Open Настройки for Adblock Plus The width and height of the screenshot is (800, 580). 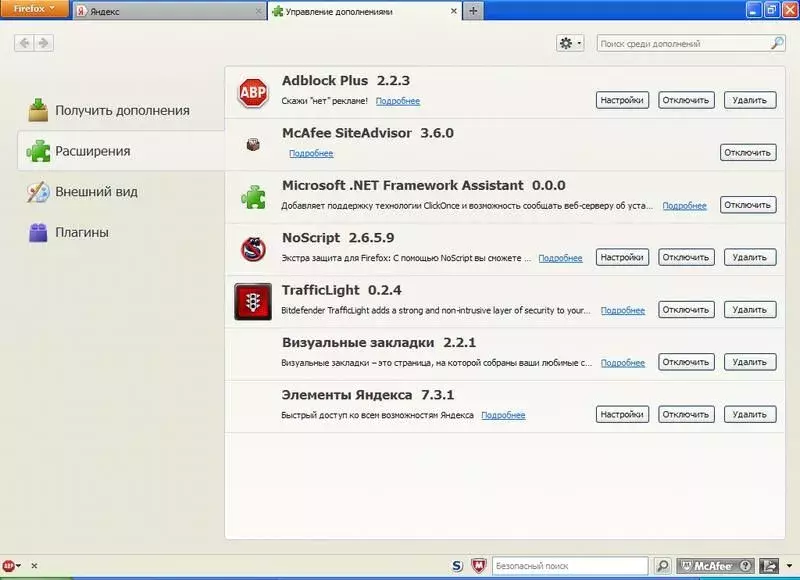(622, 100)
